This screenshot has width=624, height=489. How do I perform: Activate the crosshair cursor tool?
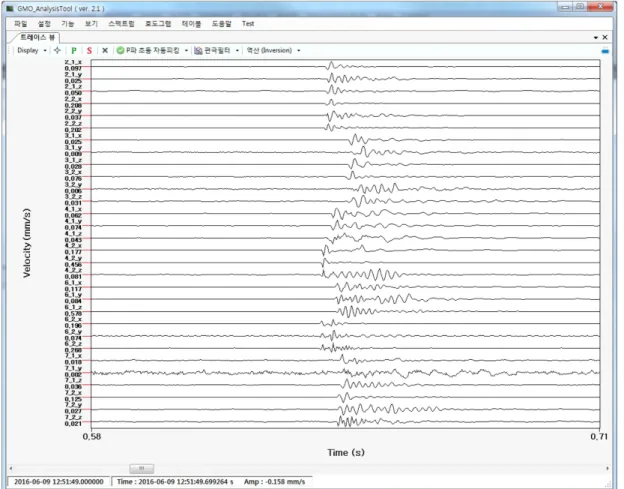click(57, 50)
